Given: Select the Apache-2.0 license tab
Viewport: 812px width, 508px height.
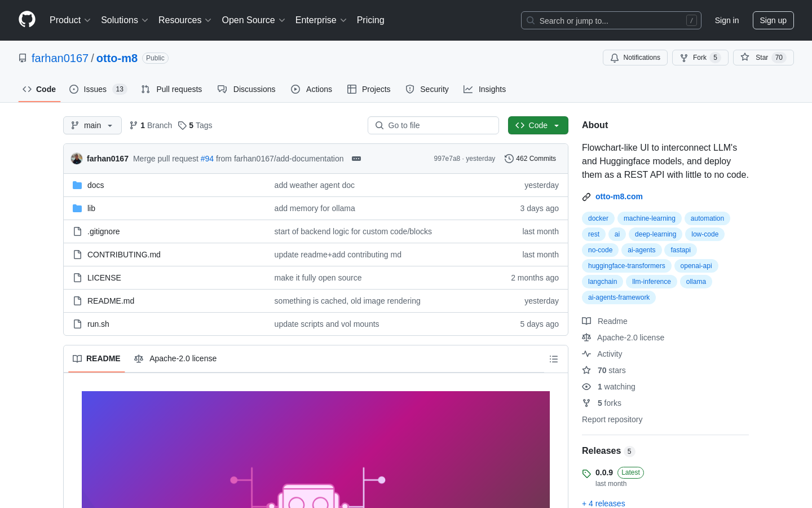Looking at the screenshot, I should (175, 358).
